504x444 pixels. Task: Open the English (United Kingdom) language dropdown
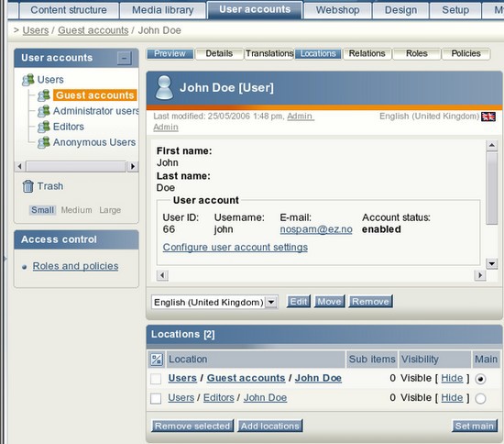pos(214,302)
